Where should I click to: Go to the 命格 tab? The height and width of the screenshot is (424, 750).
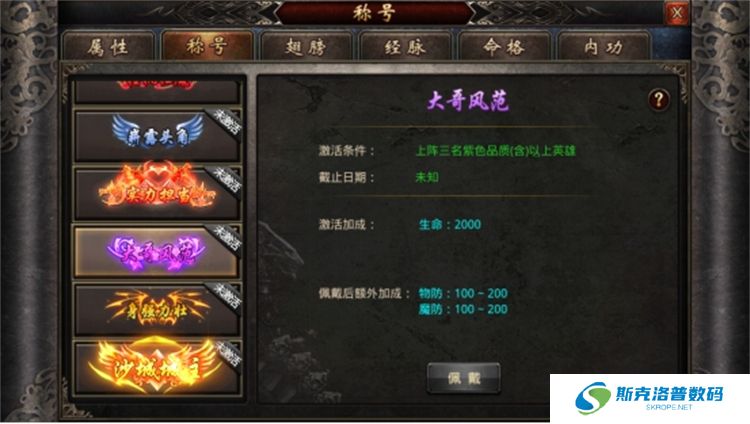point(504,47)
